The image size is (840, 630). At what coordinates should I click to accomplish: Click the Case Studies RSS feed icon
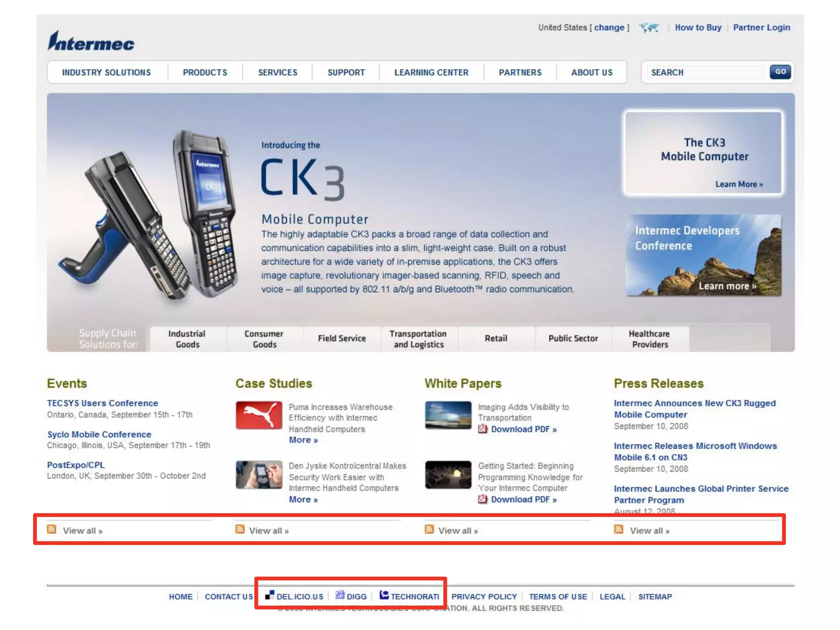tap(240, 529)
